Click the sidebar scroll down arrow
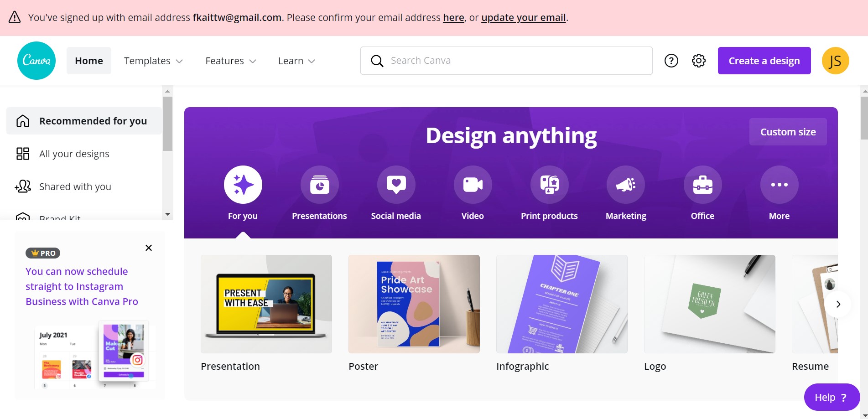This screenshot has height=419, width=868. pyautogui.click(x=167, y=214)
